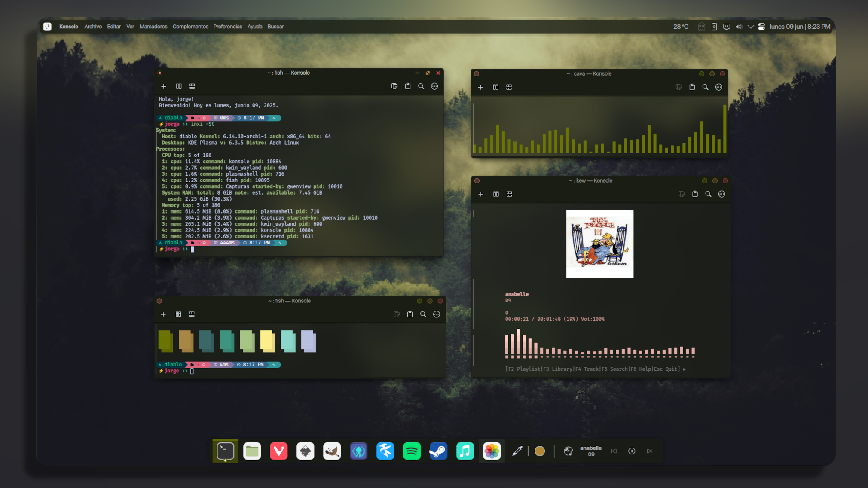Open the round menu button in the cava Konsole window
Viewport: 868px width, 488px height.
[719, 87]
